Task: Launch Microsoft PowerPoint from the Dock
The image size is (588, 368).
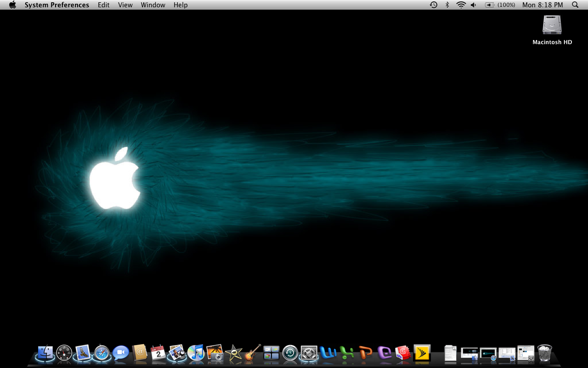Action: 366,353
